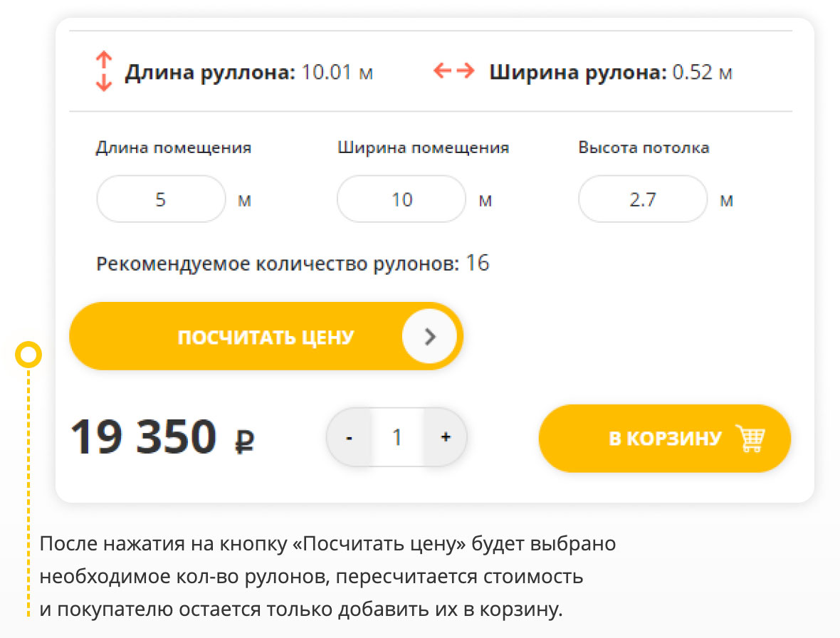Click the explanatory note under the calculator

point(327,577)
